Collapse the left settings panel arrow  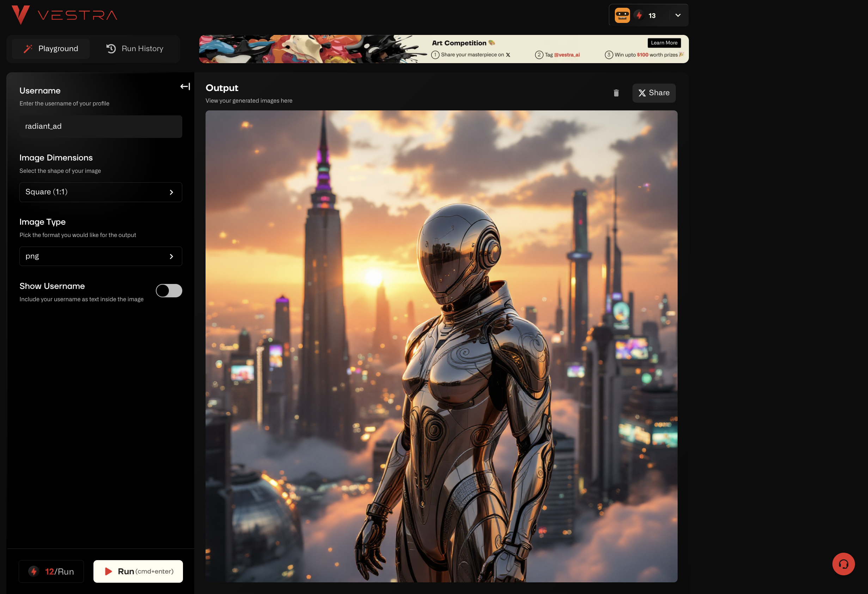point(185,87)
